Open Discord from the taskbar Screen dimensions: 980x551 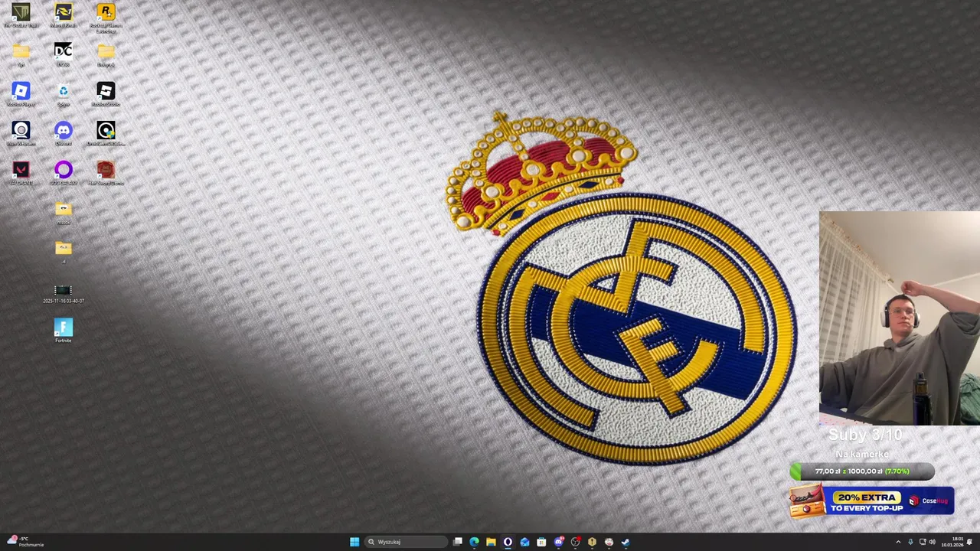(x=559, y=542)
